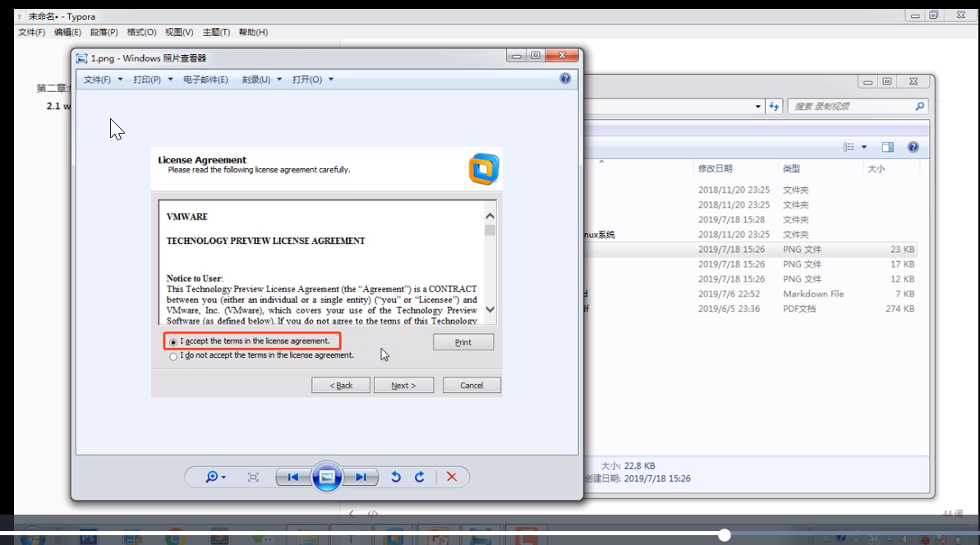Select the Markdown File row in Explorer
Image resolution: width=980 pixels, height=545 pixels.
752,294
